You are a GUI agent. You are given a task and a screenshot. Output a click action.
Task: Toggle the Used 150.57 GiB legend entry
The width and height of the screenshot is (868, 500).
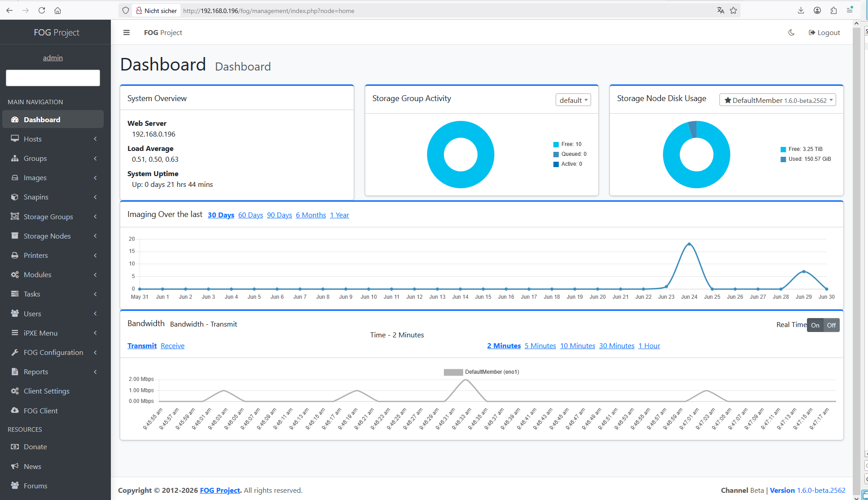[x=806, y=159]
